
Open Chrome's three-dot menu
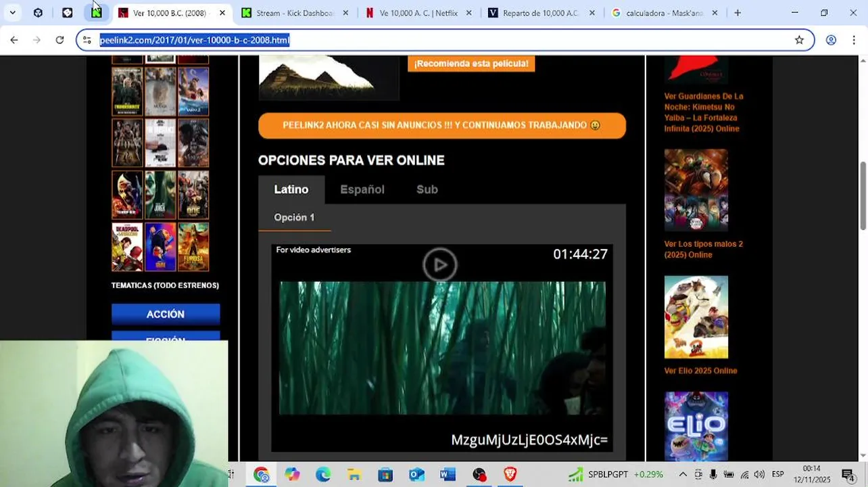[854, 40]
